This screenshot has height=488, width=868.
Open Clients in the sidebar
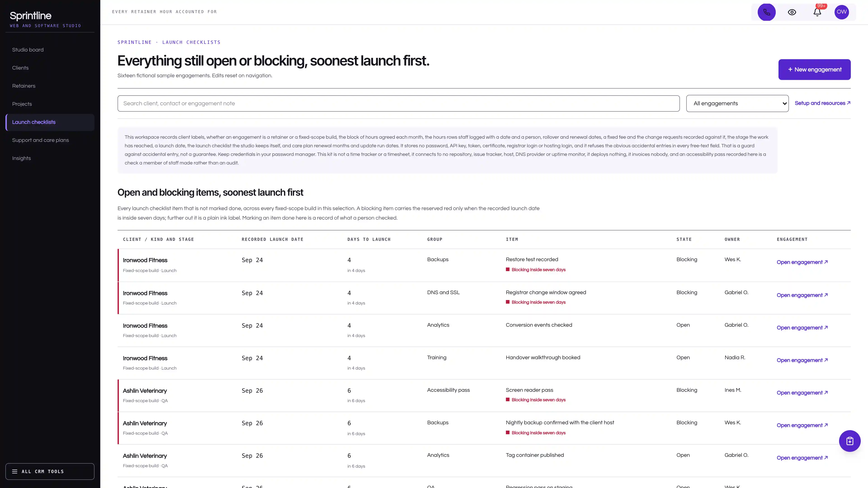[x=50, y=68]
